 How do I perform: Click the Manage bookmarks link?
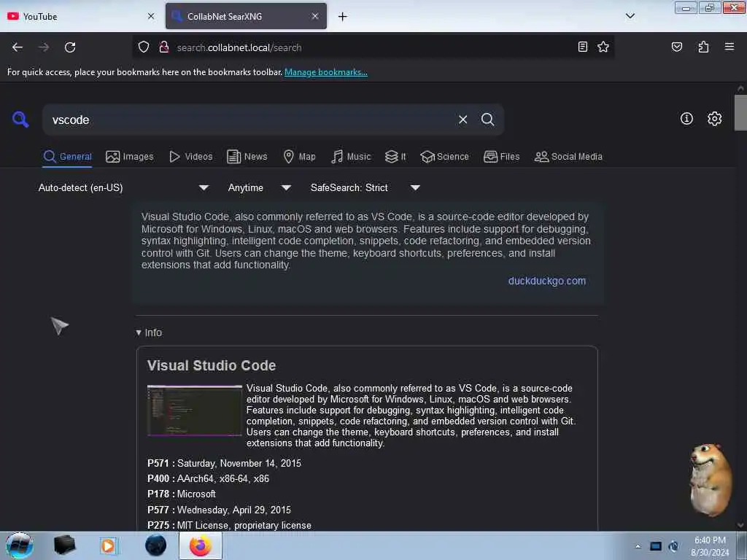325,72
